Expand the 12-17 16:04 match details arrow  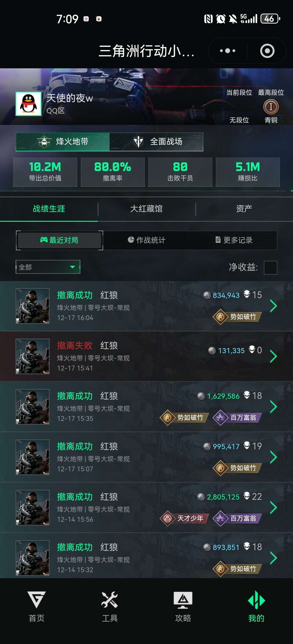click(x=273, y=306)
